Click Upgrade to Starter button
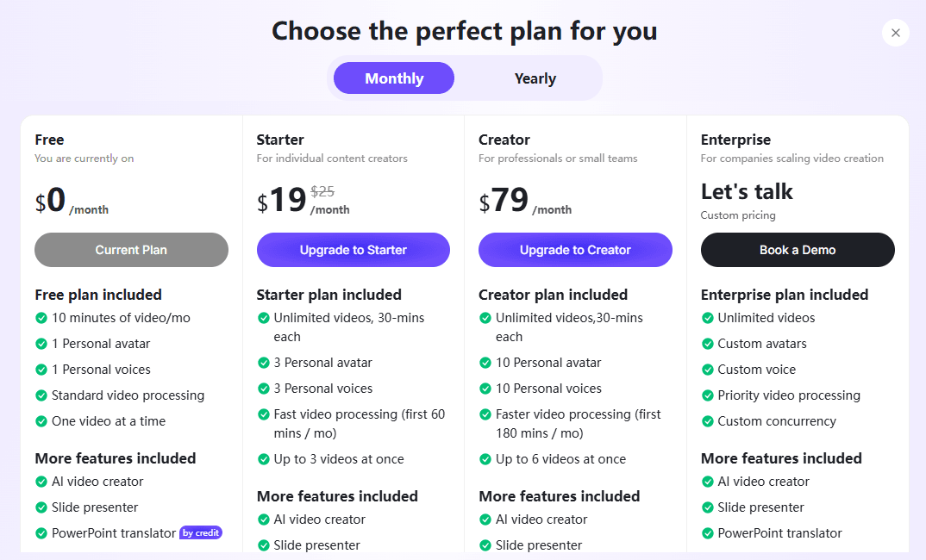The image size is (926, 560). point(354,250)
